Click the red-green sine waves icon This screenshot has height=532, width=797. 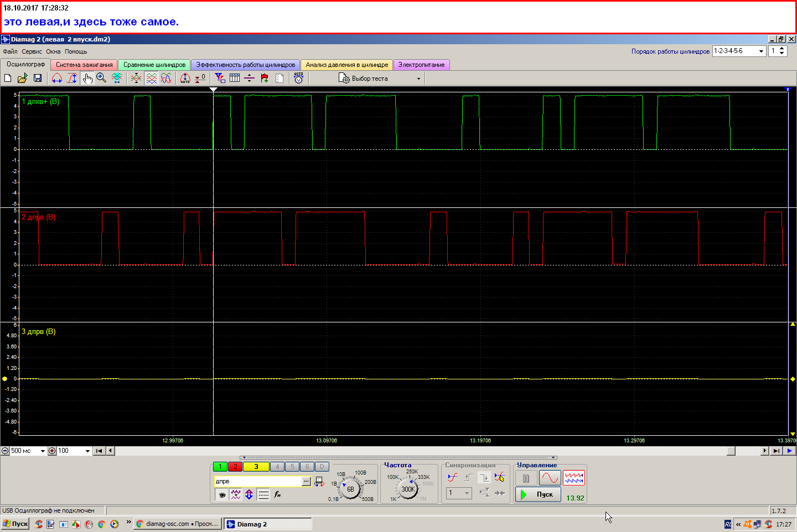pos(166,79)
